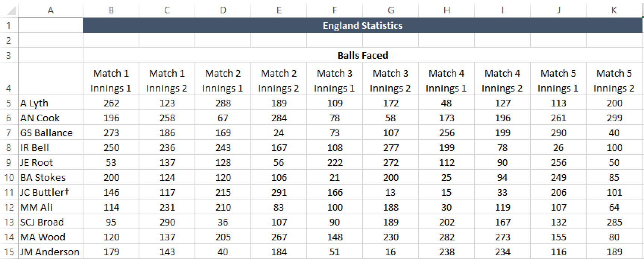This screenshot has width=644, height=259.
Task: Select row 5 header
Action: 9,103
